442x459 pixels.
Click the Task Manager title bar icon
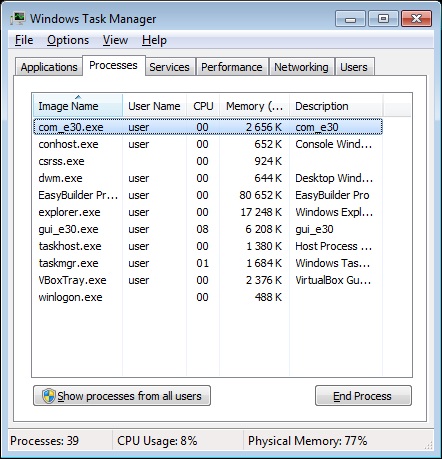coord(18,18)
